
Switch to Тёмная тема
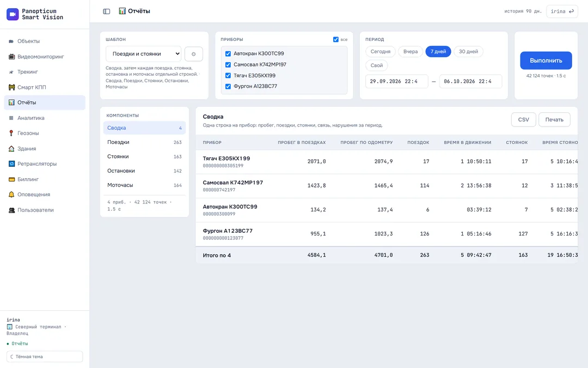pyautogui.click(x=45, y=357)
